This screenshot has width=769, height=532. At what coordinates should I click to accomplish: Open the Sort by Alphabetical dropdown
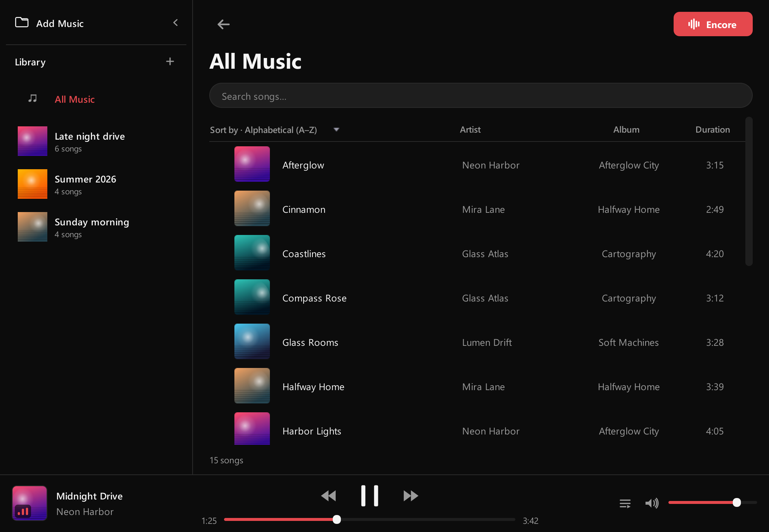pos(274,130)
